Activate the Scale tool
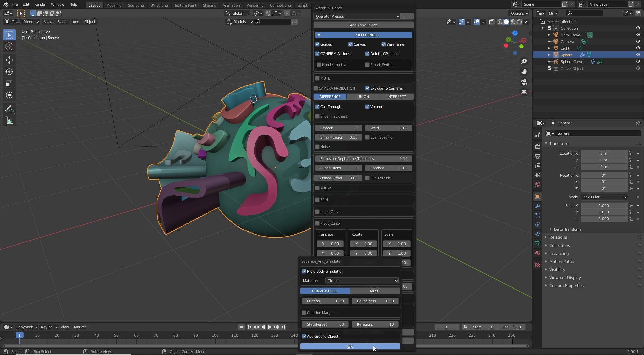Image resolution: width=644 pixels, height=355 pixels. [9, 83]
